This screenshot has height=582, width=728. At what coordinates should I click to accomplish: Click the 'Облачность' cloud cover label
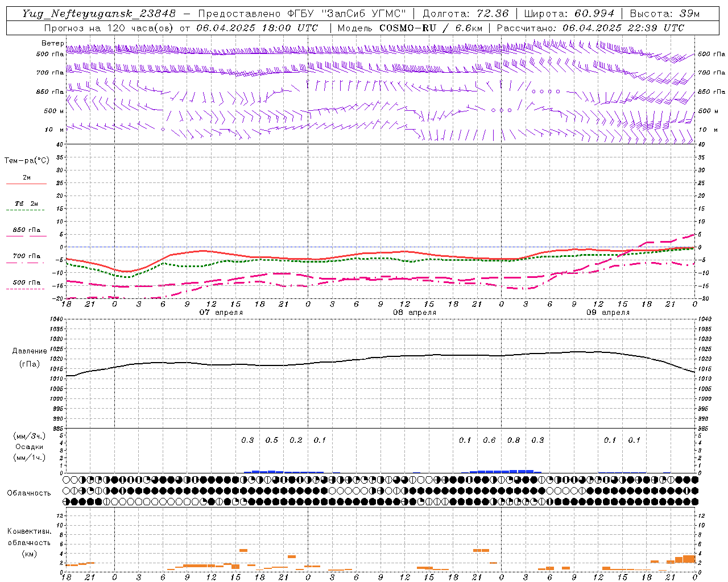pos(29,493)
